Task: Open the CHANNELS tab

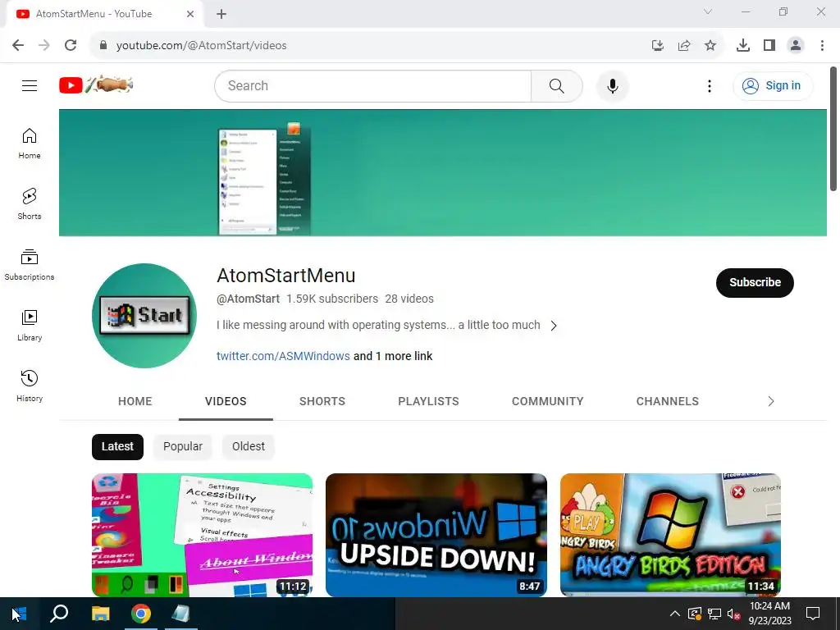Action: coord(668,401)
